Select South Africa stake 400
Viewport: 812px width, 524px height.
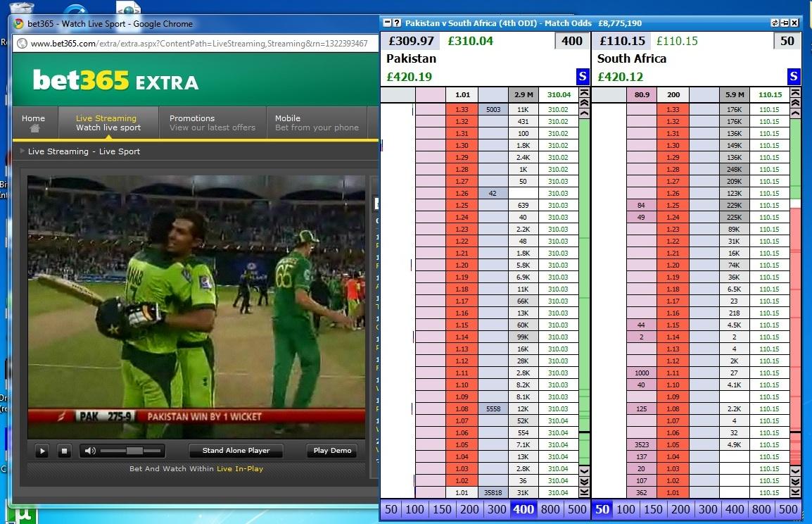pyautogui.click(x=735, y=509)
